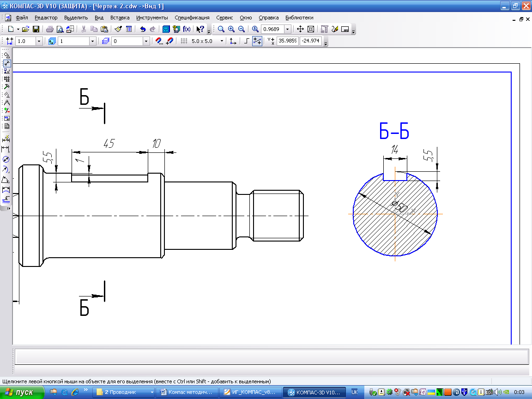Zoom by frame magnifier icon
Viewport: 532px width, 399px height.
coord(221,29)
